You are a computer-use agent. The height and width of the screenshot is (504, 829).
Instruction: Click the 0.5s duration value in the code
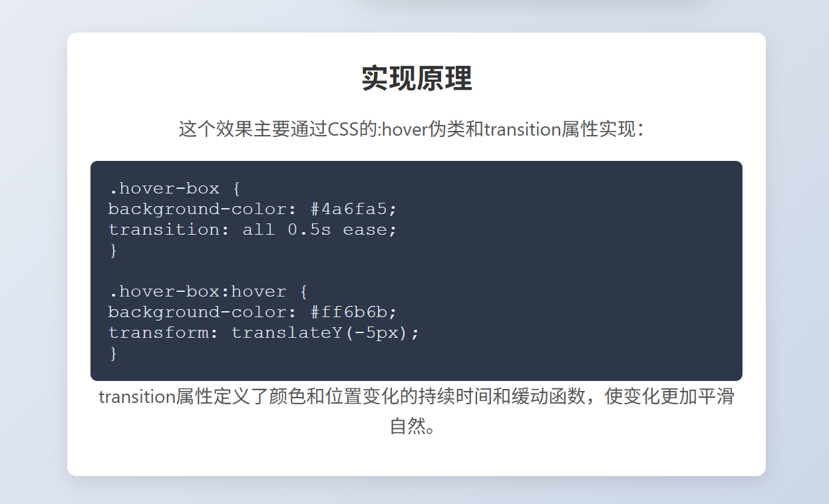click(x=309, y=229)
